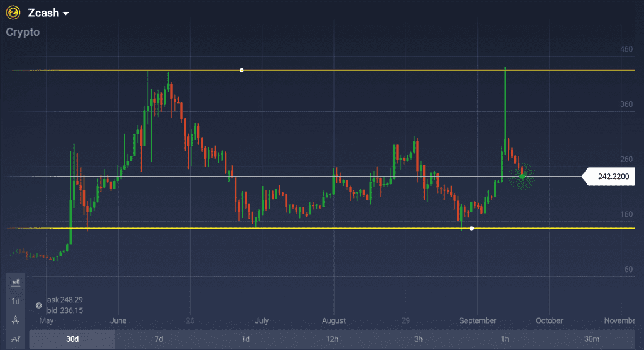Click the September date axis label
Screen dimensions: 644x350
pyautogui.click(x=478, y=320)
